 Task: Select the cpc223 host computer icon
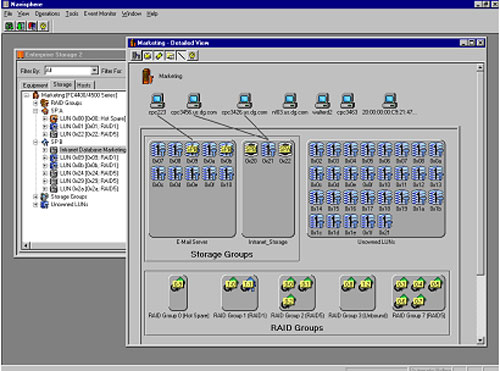(x=157, y=101)
